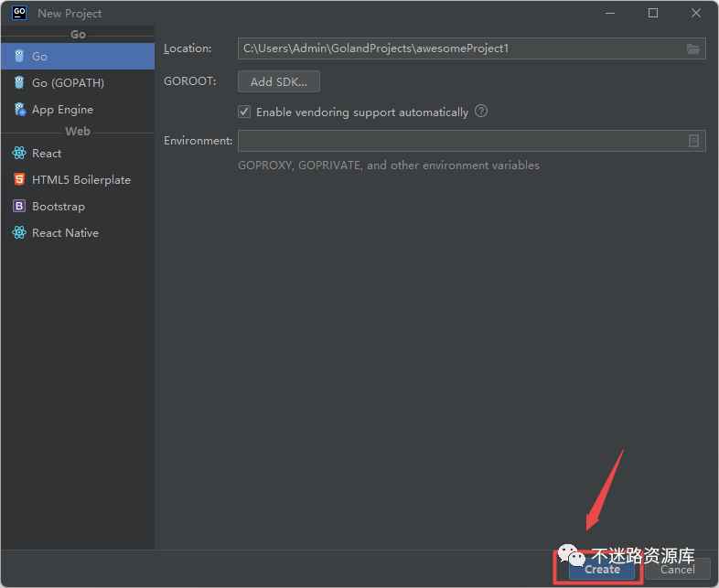Click the Create button
The image size is (719, 588).
(602, 569)
